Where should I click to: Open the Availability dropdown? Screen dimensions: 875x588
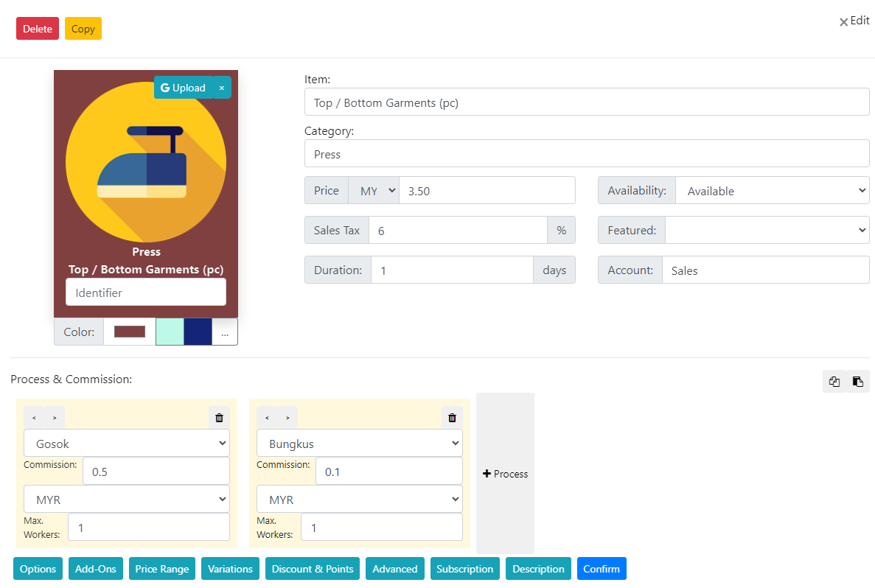772,190
